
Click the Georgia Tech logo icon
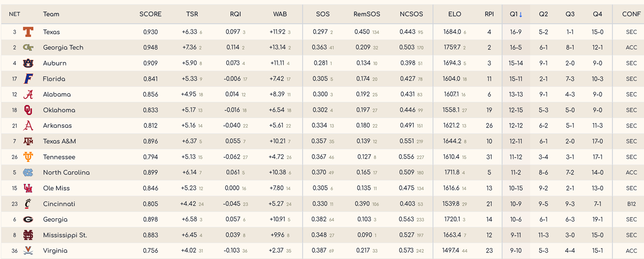point(28,47)
